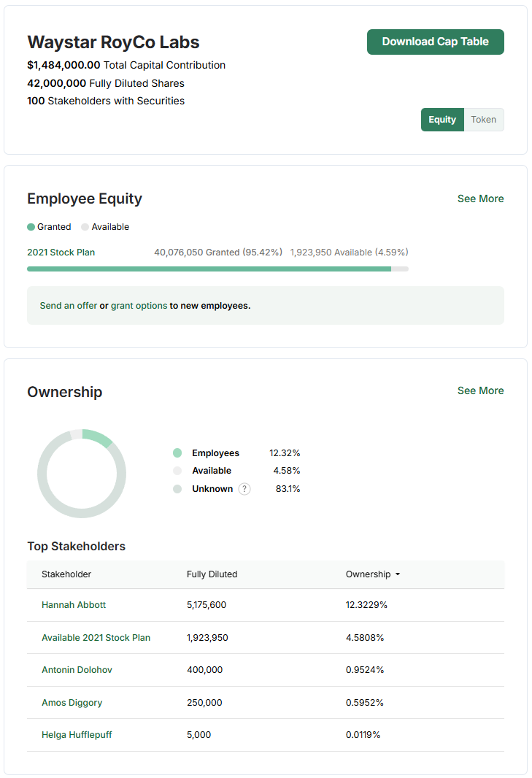Select the Equity toggle
Screen dimensions: 532x778
tap(442, 120)
